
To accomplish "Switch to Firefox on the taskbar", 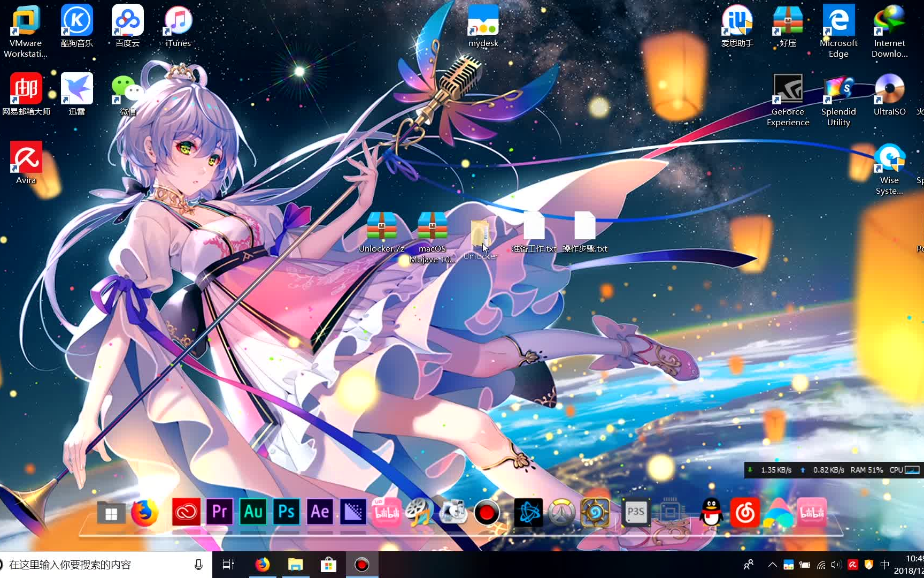I will pyautogui.click(x=262, y=565).
